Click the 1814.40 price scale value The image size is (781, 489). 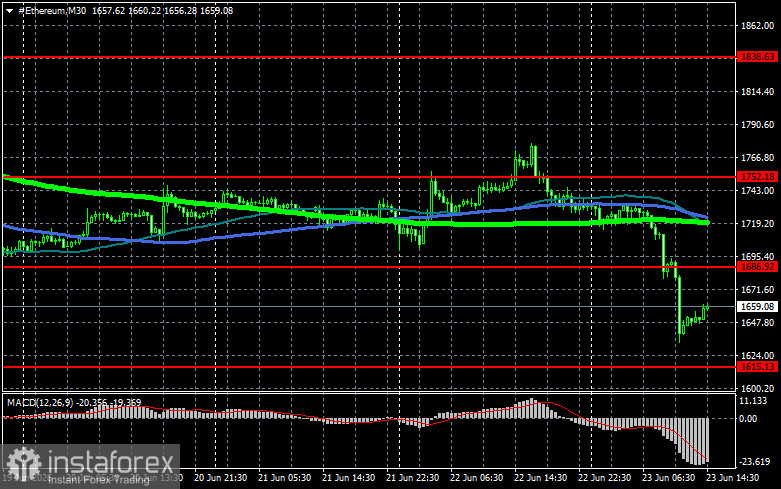[758, 92]
